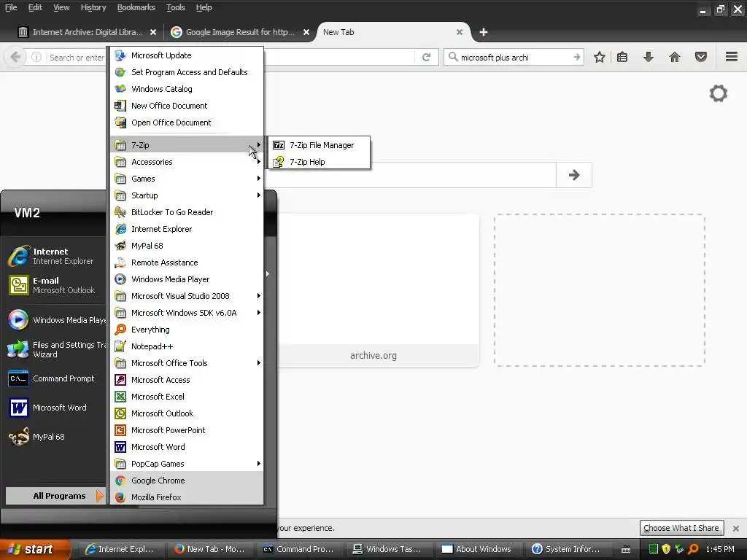Open Windows Catalog entry
747x560 pixels.
point(187,88)
